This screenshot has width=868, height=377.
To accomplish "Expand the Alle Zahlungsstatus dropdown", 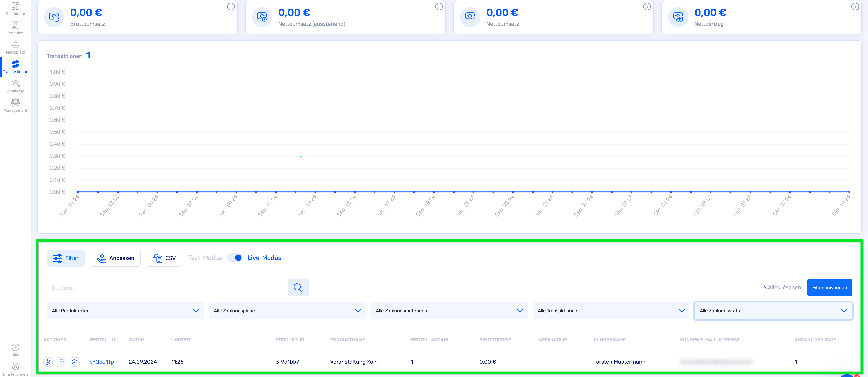I will click(x=773, y=311).
